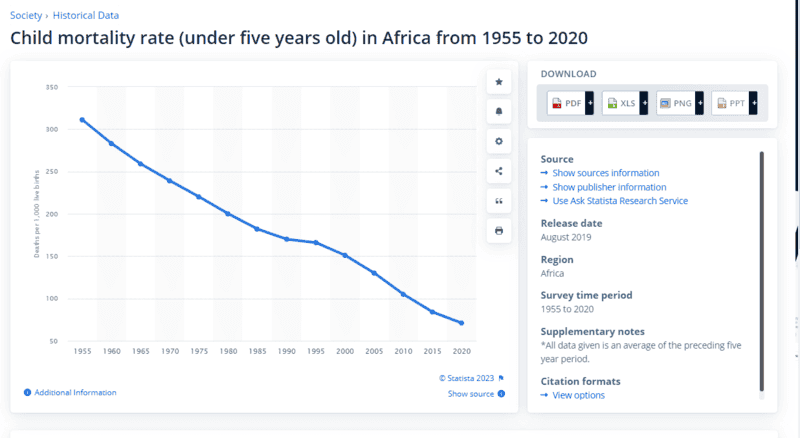The width and height of the screenshot is (800, 438).
Task: Expand citation formats View options
Action: pos(578,395)
